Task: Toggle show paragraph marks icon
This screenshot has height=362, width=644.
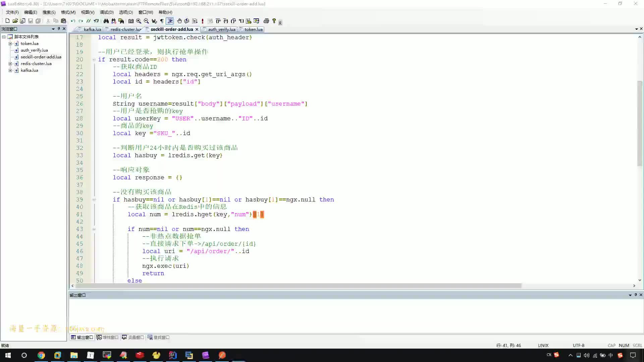Action: click(x=162, y=21)
